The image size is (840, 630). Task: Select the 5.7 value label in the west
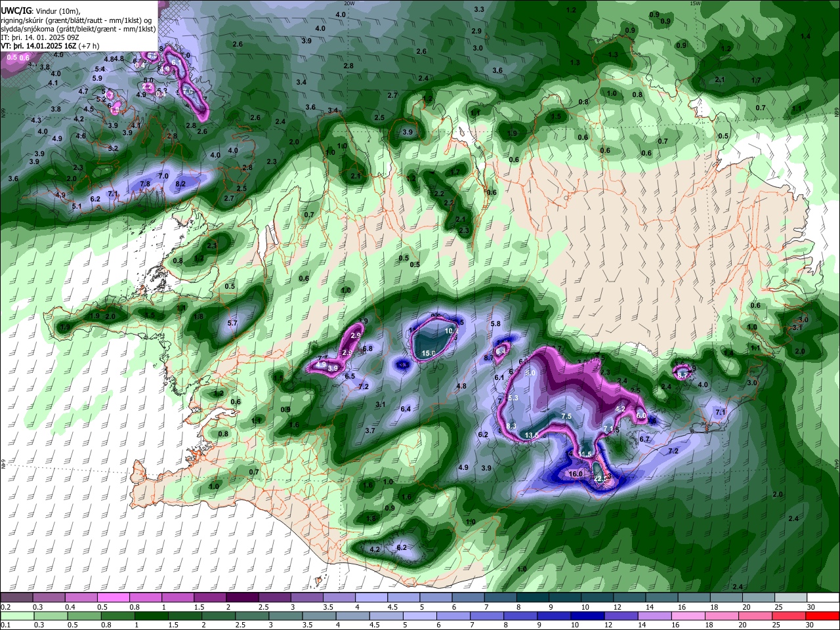[x=232, y=324]
